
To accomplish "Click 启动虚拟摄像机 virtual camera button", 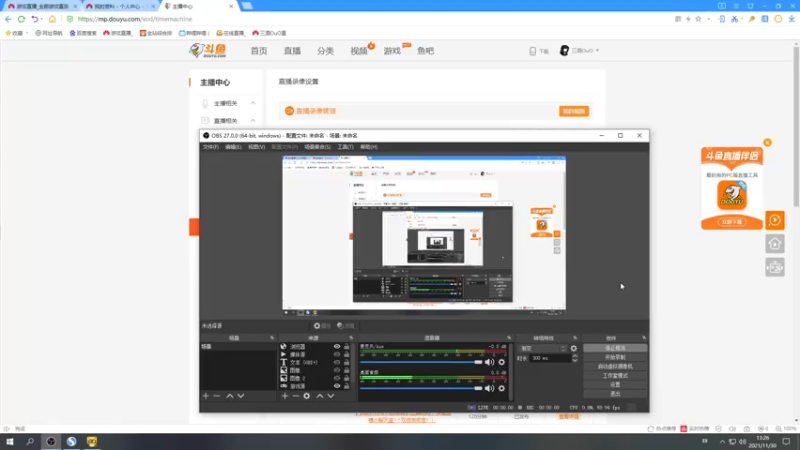I will (615, 366).
